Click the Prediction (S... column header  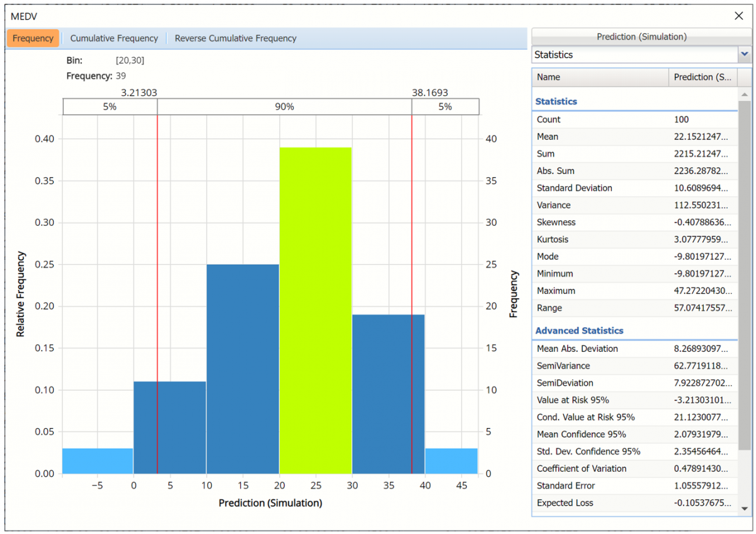(x=702, y=78)
